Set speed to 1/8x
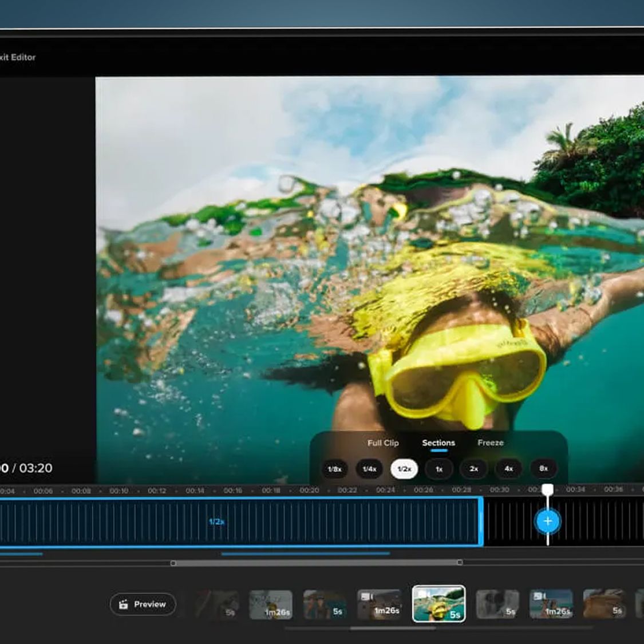The width and height of the screenshot is (644, 644). coord(334,469)
